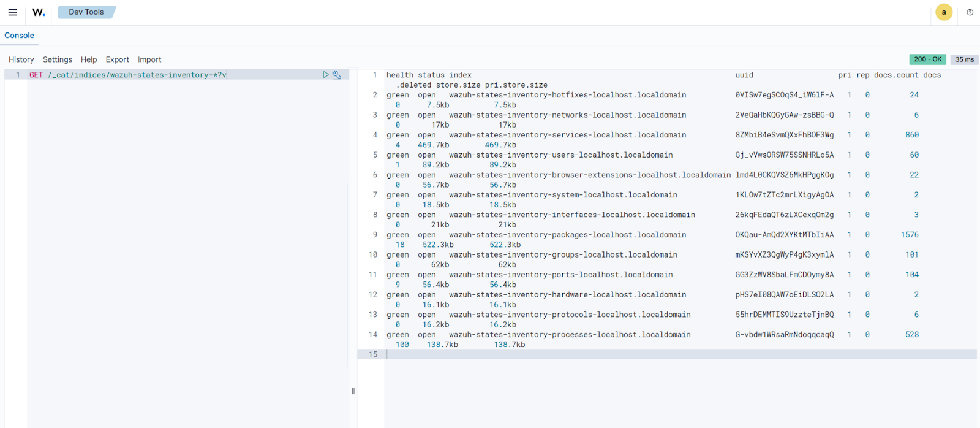Click uuid 2VeQaHbKQGyGAw-zsBBG-Q

[x=785, y=115]
